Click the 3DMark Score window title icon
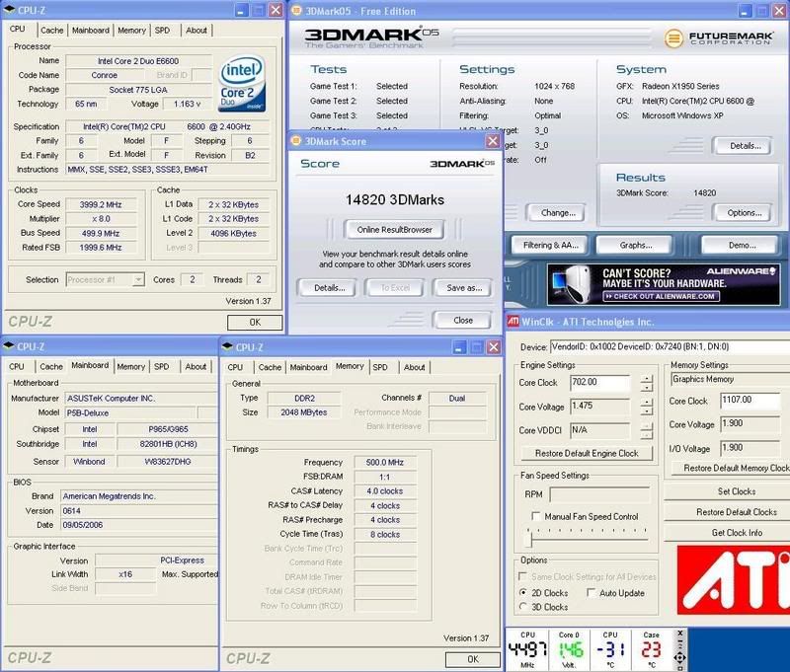The height and width of the screenshot is (672, 790). click(x=295, y=141)
